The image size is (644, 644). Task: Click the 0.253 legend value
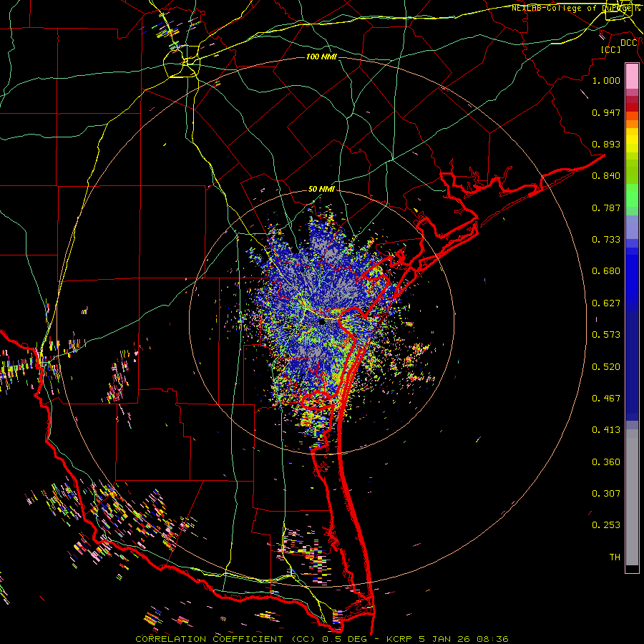606,525
